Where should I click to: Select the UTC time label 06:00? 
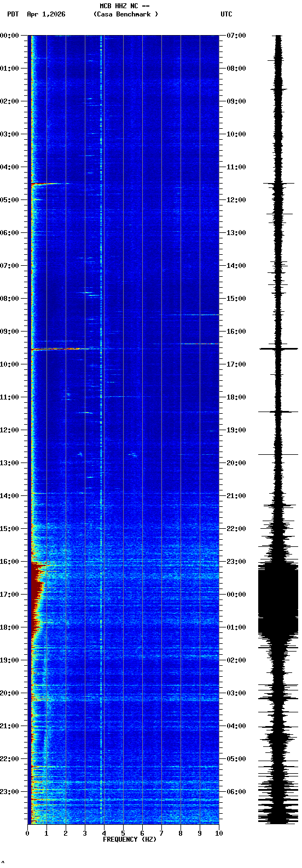[x=236, y=792]
